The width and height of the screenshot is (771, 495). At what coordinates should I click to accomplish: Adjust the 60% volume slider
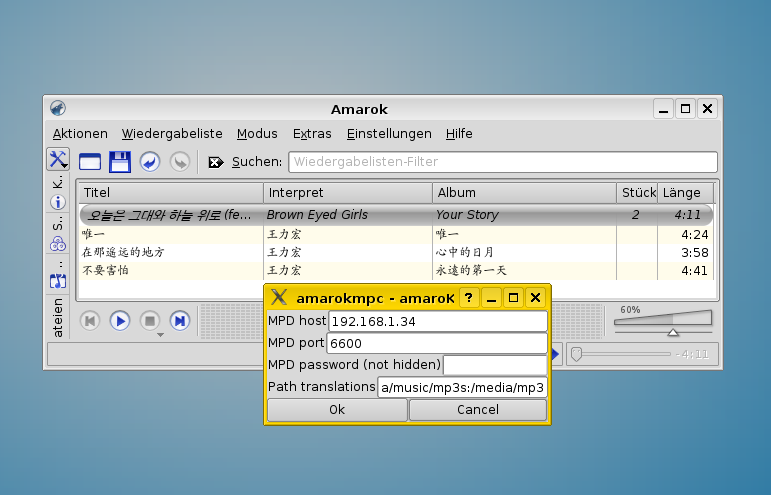[663, 322]
